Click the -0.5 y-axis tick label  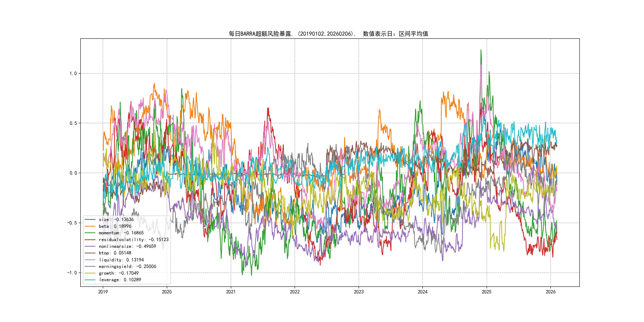tap(72, 223)
